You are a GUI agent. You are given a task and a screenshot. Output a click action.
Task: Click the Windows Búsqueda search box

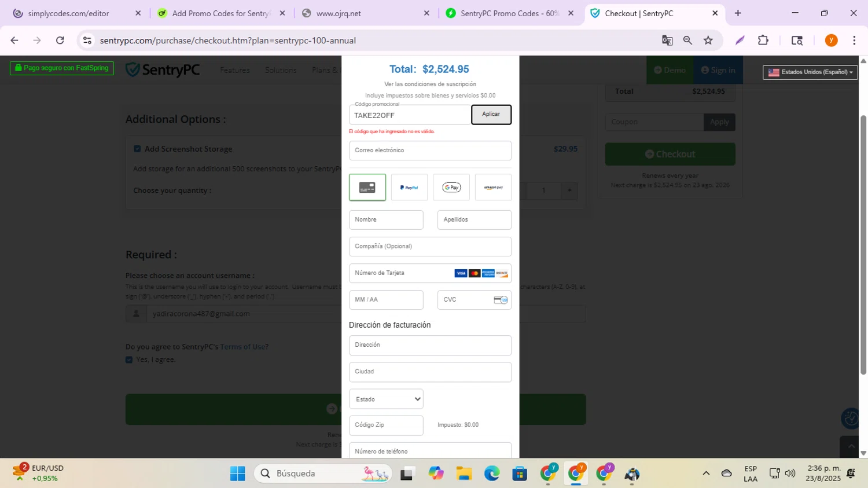tap(323, 474)
